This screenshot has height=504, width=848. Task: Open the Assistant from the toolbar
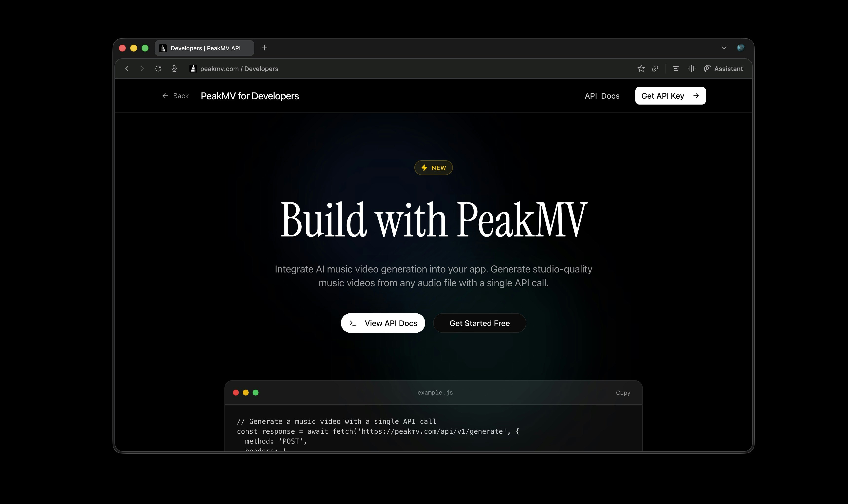[x=723, y=69]
